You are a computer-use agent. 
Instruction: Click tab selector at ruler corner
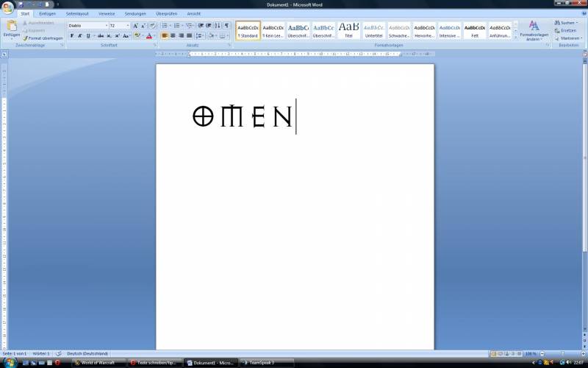(x=4, y=54)
